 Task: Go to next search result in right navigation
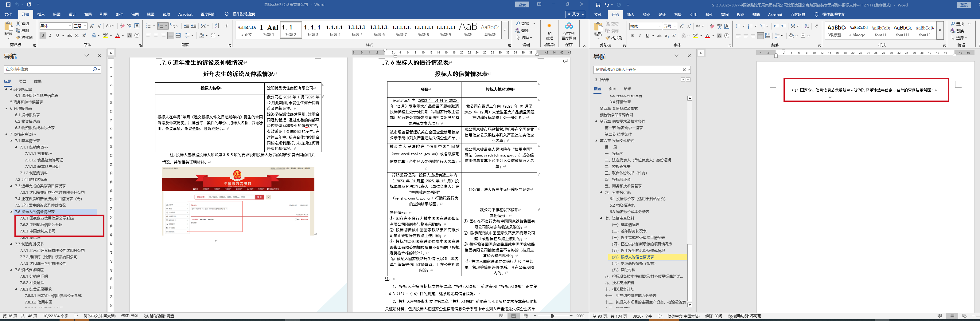tap(688, 80)
